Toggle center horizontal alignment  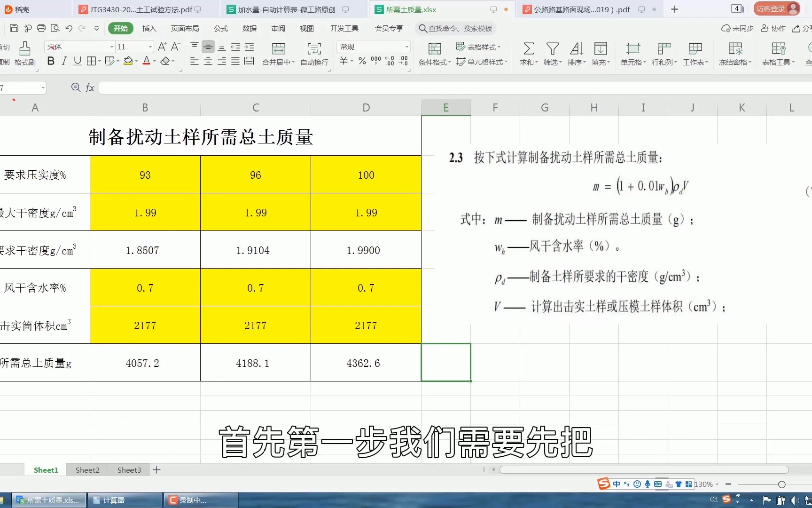[x=208, y=61]
